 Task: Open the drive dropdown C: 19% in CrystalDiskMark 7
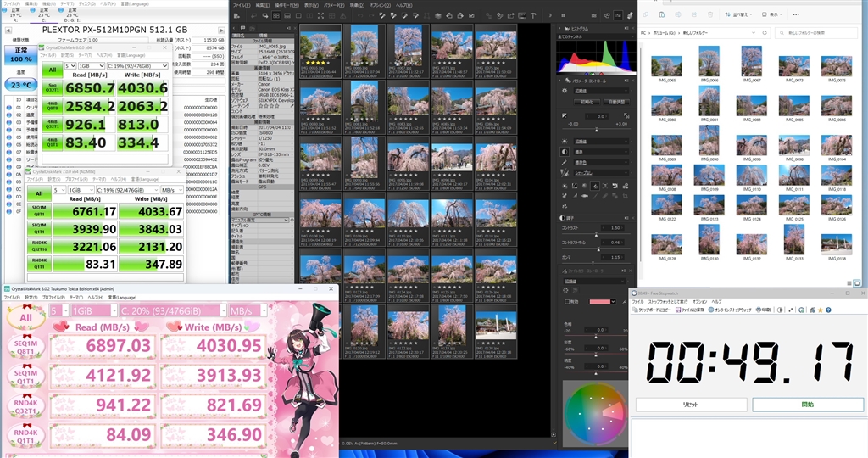tap(127, 190)
